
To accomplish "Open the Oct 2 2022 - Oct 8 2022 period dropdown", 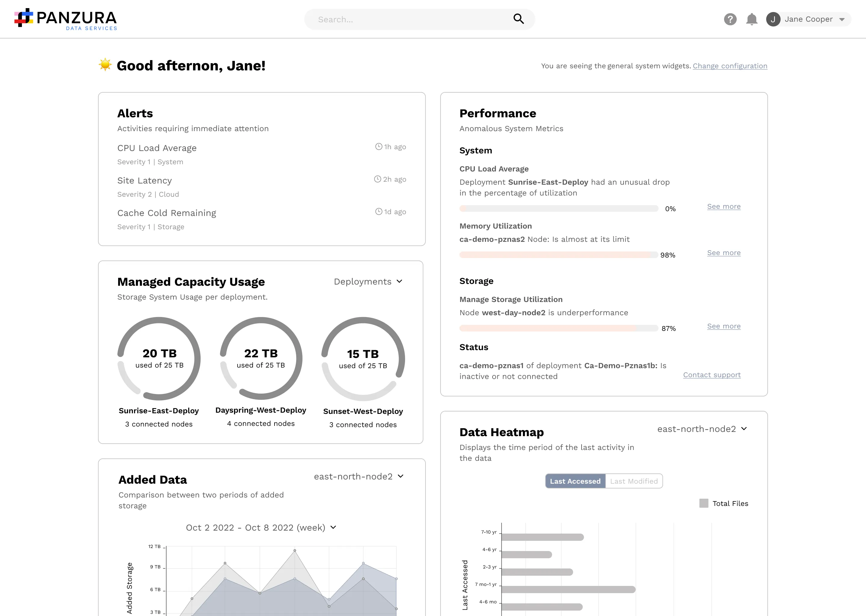I will [261, 528].
